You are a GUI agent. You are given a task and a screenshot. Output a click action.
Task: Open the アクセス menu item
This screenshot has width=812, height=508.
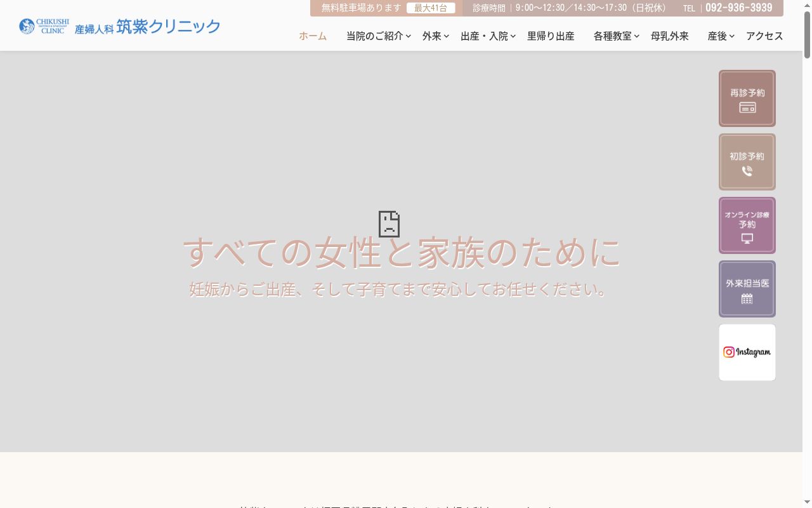click(764, 36)
